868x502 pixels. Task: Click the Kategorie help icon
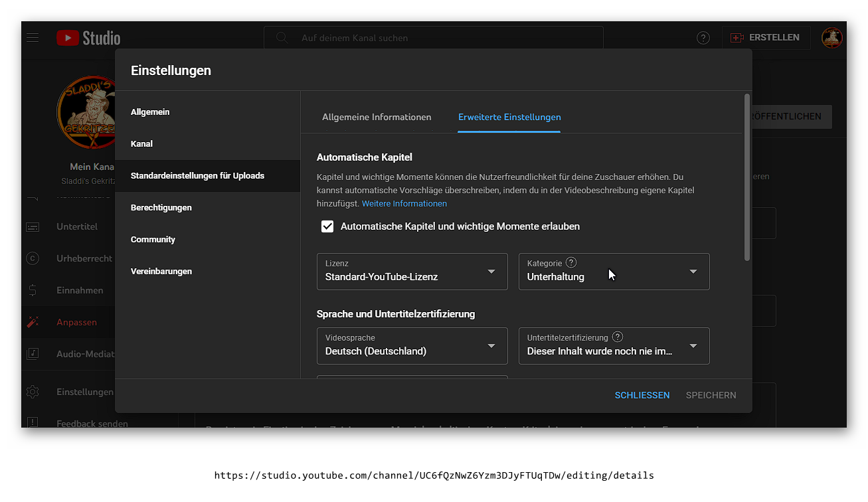pos(571,263)
